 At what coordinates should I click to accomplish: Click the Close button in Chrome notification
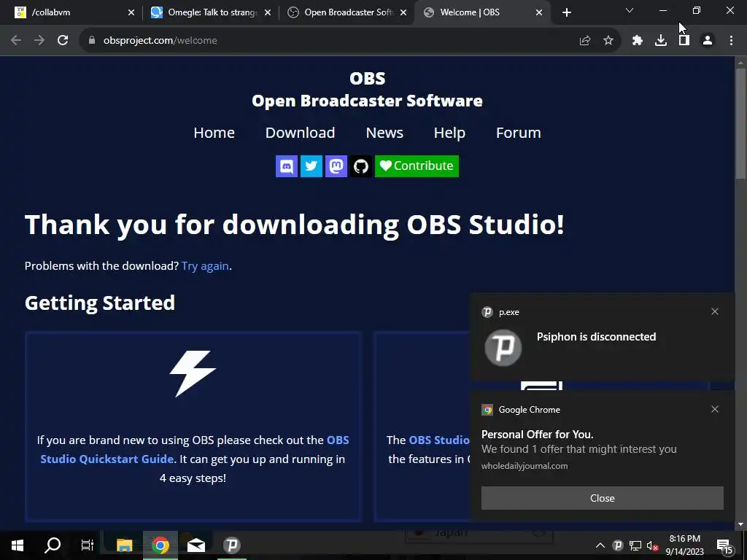click(x=602, y=498)
